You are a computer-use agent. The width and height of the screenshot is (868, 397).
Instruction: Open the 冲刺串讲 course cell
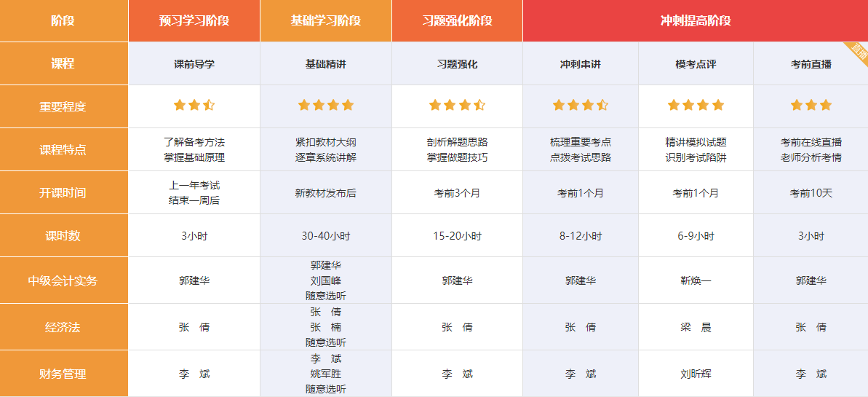tap(580, 64)
